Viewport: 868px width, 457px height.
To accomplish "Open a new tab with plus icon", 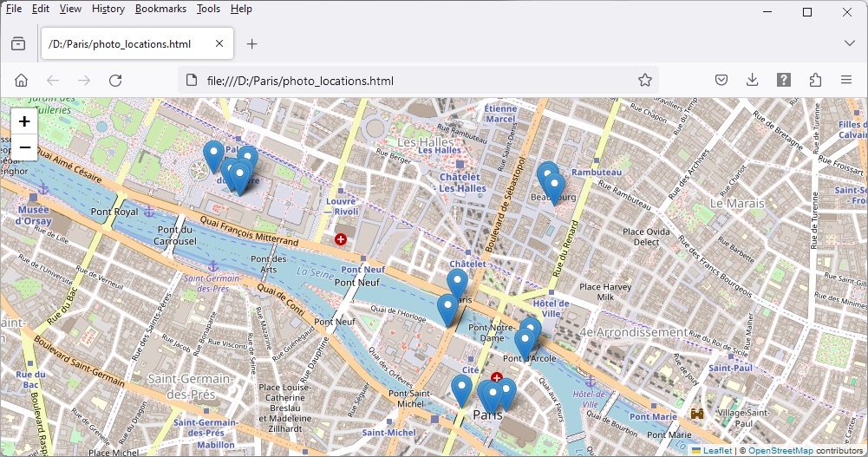I will pyautogui.click(x=251, y=43).
